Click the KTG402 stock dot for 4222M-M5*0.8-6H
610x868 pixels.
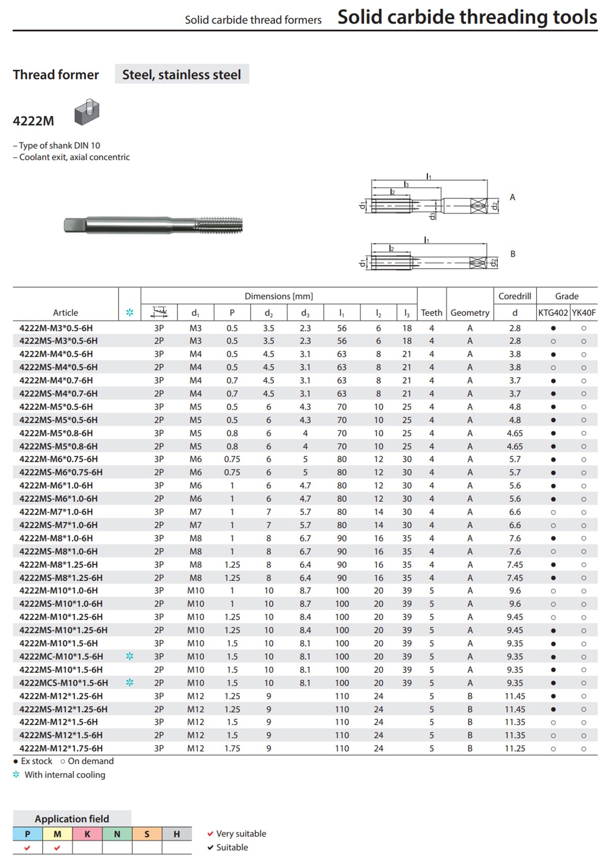(553, 434)
